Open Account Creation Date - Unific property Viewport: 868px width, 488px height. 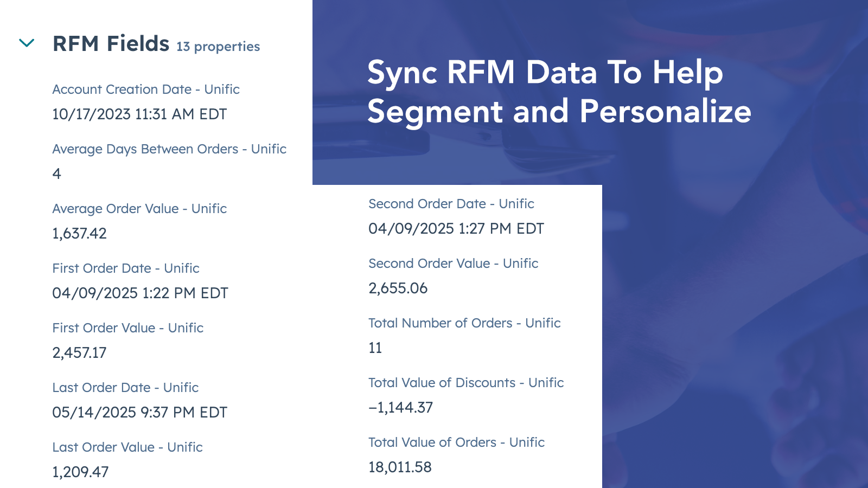[x=146, y=89]
